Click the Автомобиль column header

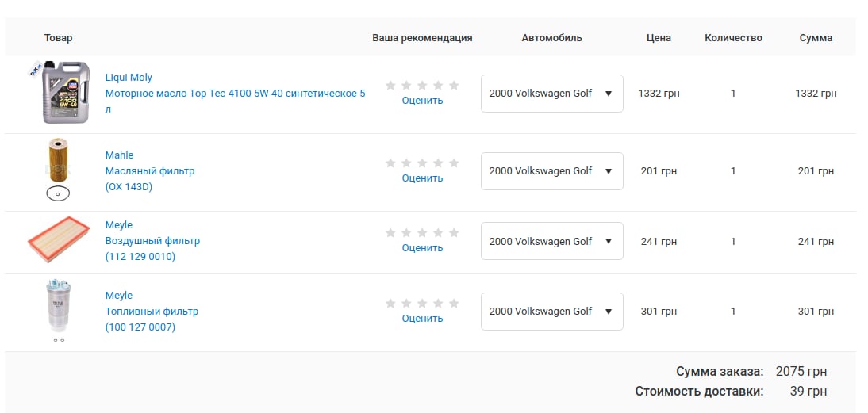pos(552,37)
